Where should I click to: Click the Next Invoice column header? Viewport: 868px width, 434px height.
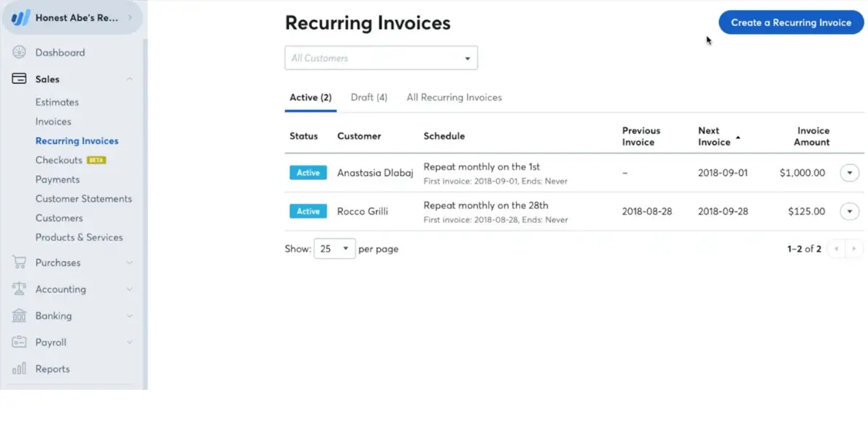(715, 136)
